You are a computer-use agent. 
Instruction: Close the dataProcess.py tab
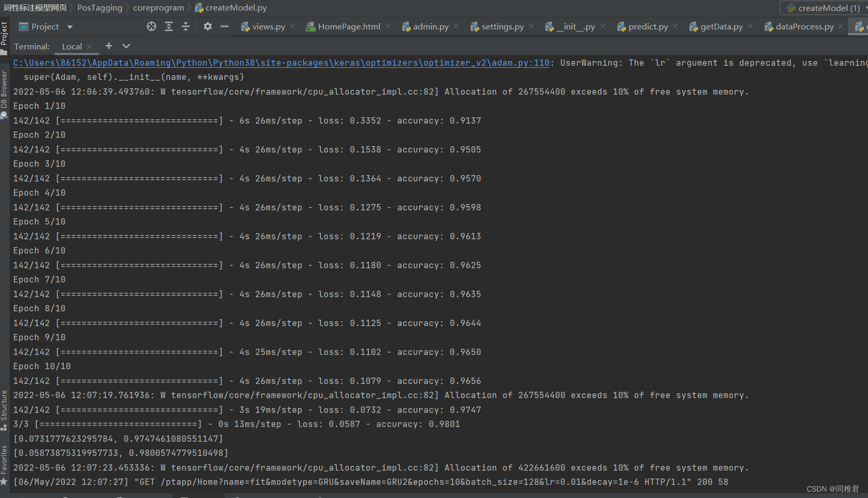pos(841,26)
